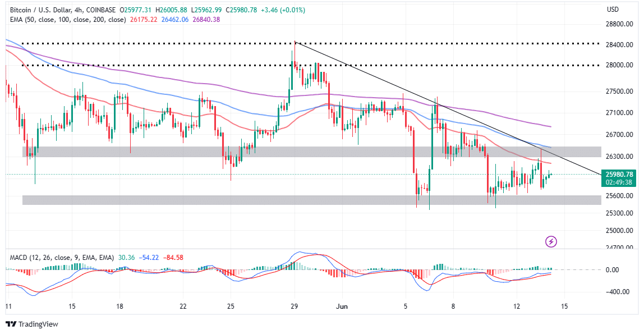
Task: Click the purple EMA 200 value 26840.38
Action: tap(206, 19)
